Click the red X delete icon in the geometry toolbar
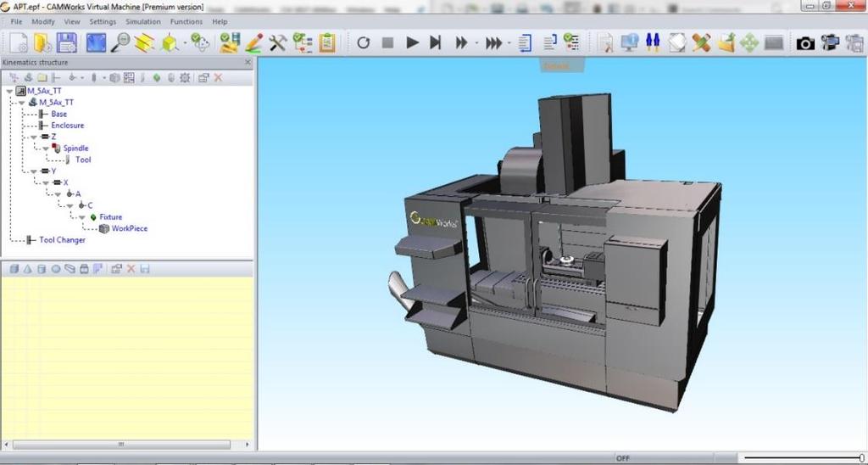Image resolution: width=868 pixels, height=465 pixels. [x=131, y=269]
